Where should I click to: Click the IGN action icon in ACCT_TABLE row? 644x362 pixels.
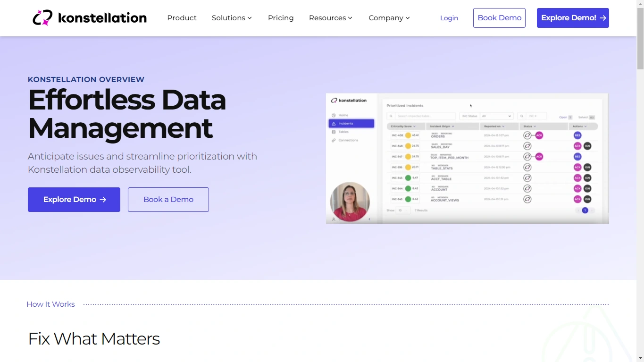click(x=587, y=178)
